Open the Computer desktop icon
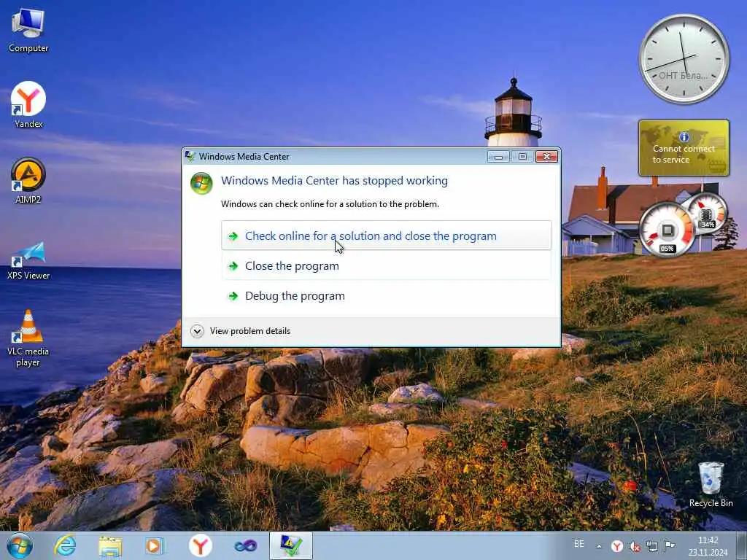Viewport: 747px width, 560px height. [28, 31]
